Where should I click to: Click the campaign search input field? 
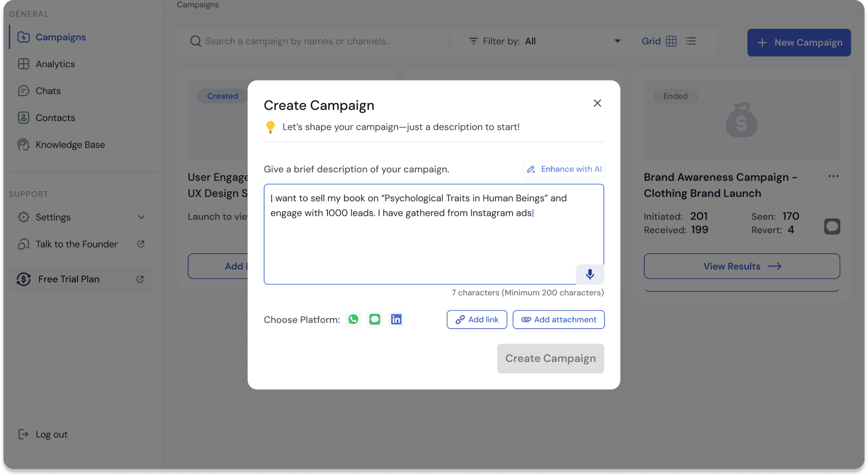point(305,41)
